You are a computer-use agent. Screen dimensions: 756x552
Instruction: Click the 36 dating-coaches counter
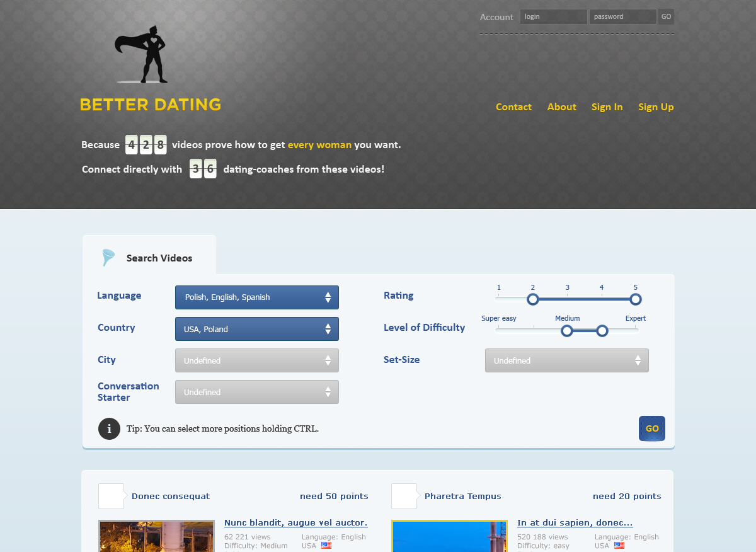[203, 169]
